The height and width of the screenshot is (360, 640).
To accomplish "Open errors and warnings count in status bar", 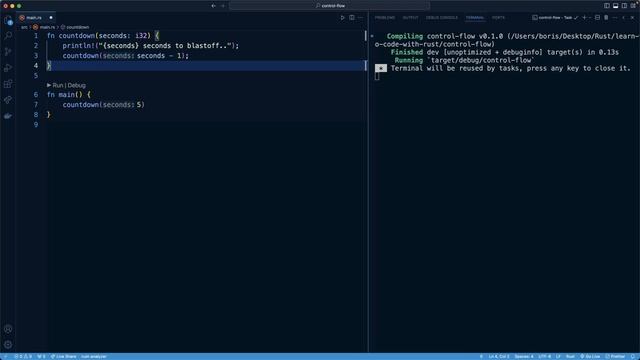I will 23,356.
